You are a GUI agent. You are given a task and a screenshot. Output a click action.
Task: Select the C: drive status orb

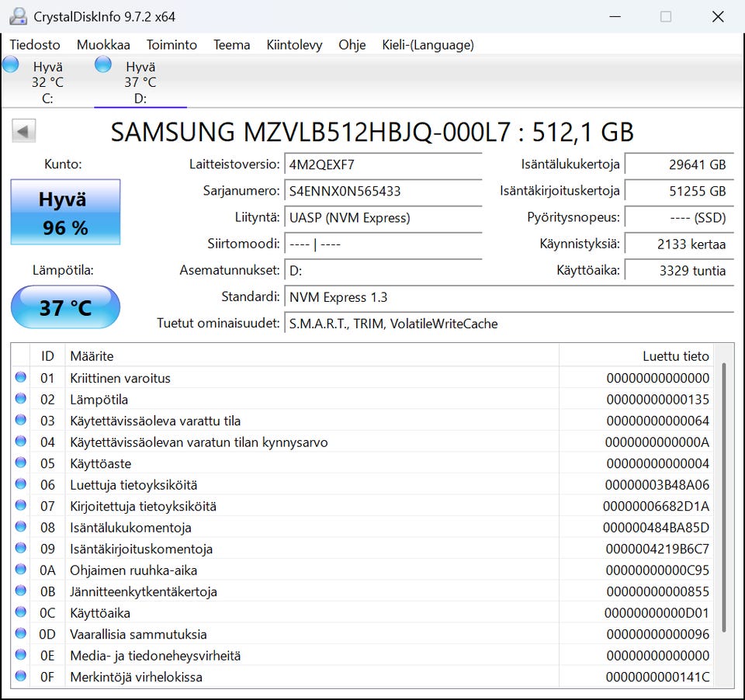(x=11, y=64)
